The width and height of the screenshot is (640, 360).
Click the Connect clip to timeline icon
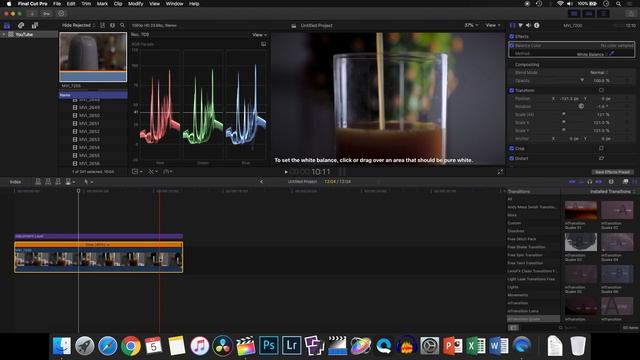coord(38,182)
